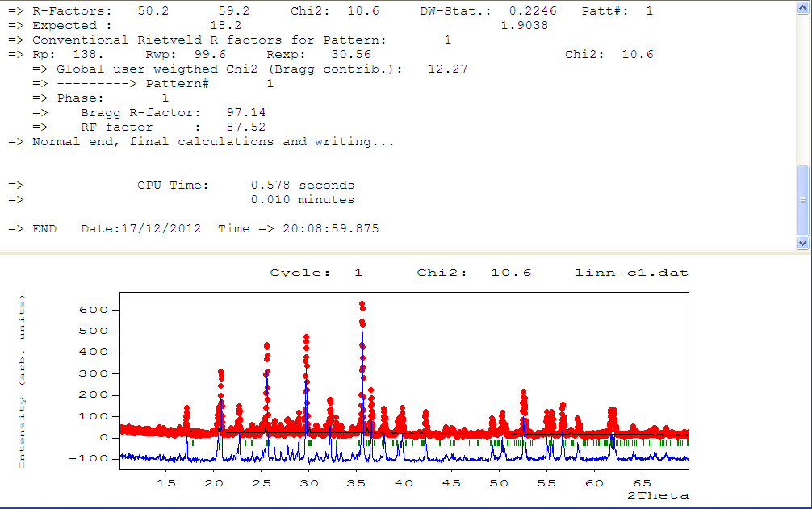Click the '0.010 minutes' line
Viewport: 812px width, 509px height.
point(182,200)
